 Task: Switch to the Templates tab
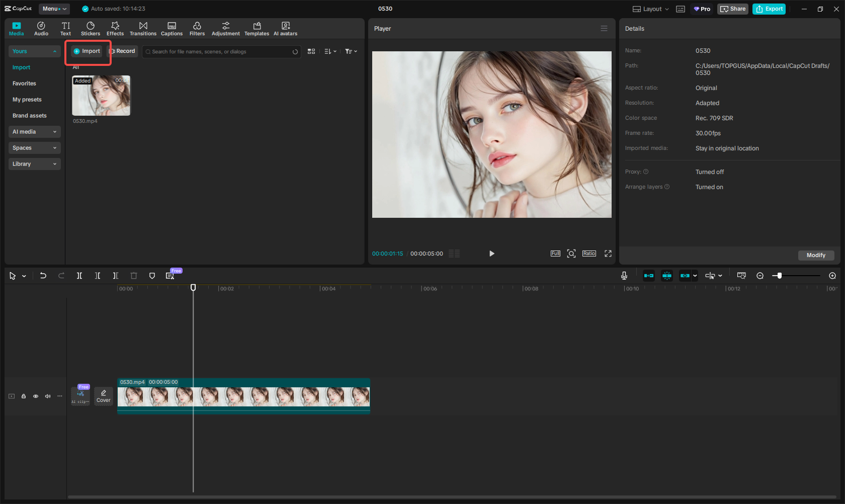[x=257, y=28]
